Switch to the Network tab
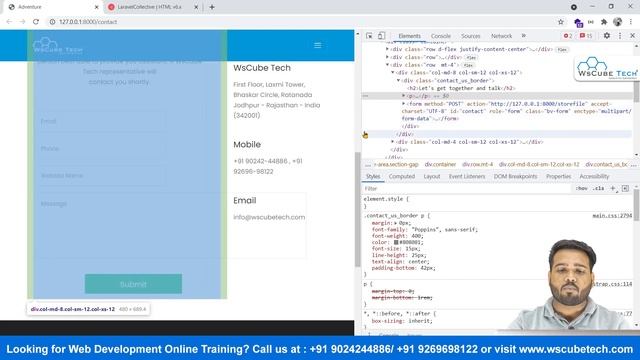 (501, 36)
